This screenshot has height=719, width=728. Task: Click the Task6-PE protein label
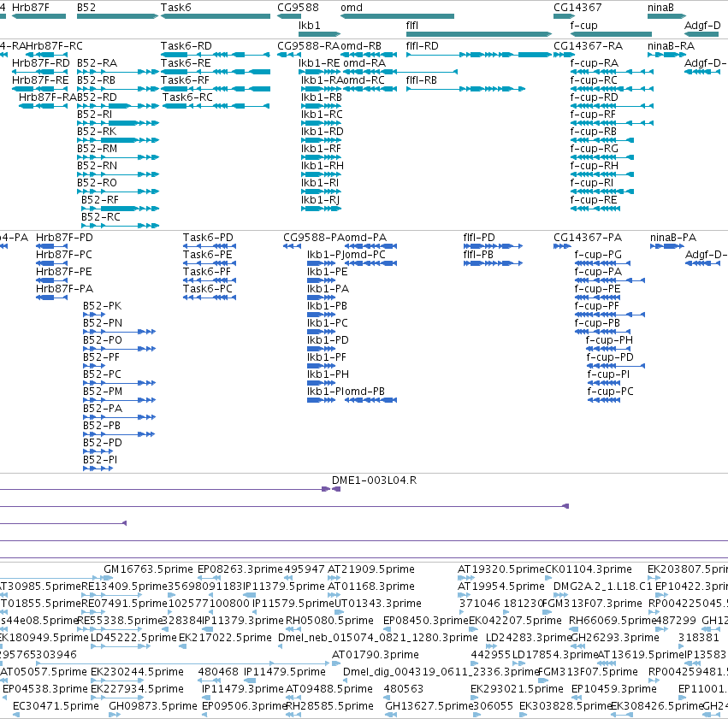click(x=208, y=255)
